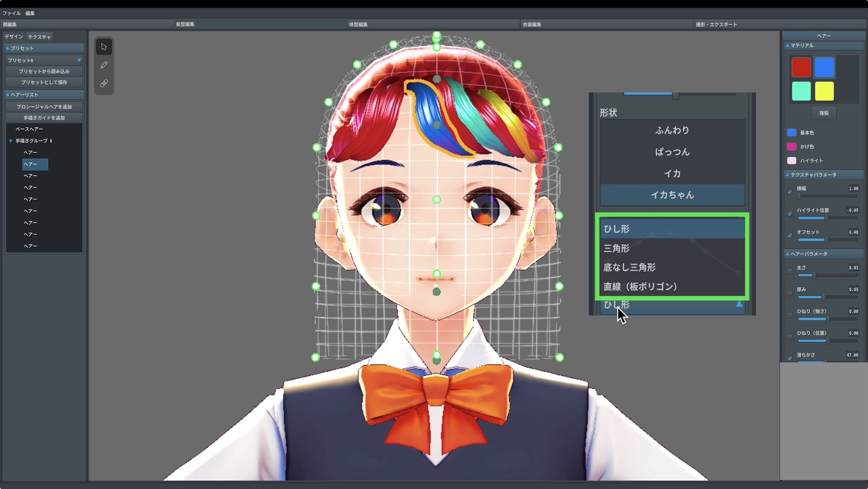Switch to the テクスチャ tab

pos(39,36)
